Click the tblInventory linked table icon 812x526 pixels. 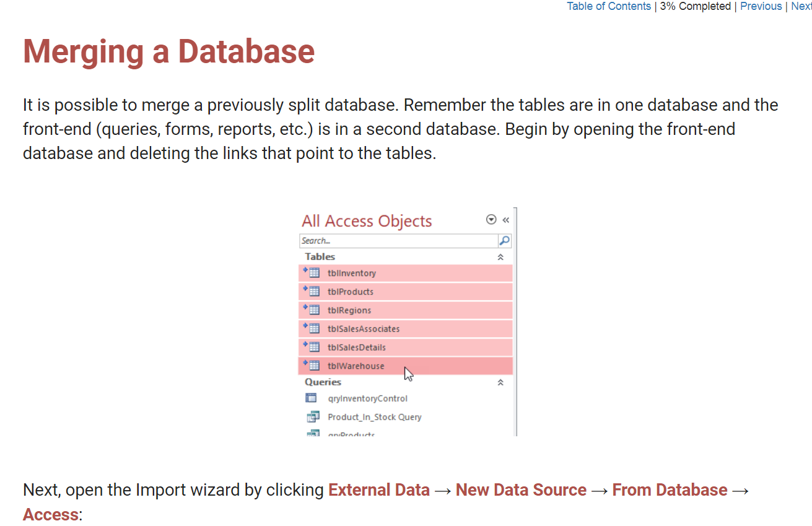(x=312, y=272)
